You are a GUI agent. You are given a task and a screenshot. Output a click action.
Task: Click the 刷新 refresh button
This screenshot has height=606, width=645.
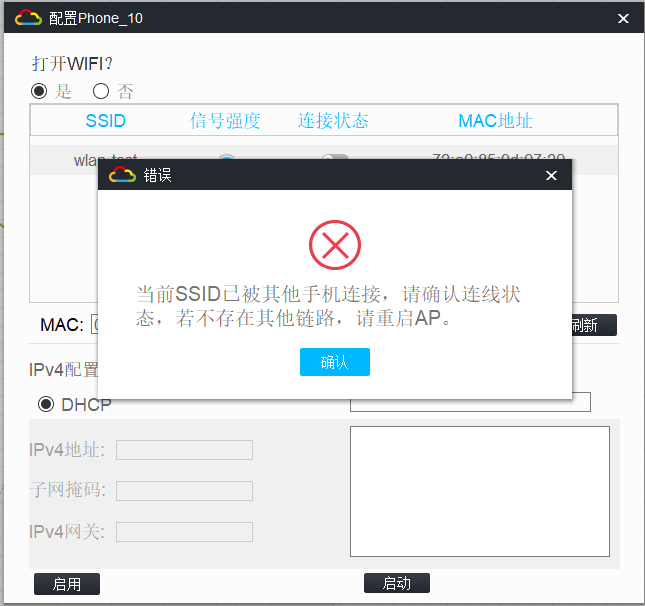594,325
